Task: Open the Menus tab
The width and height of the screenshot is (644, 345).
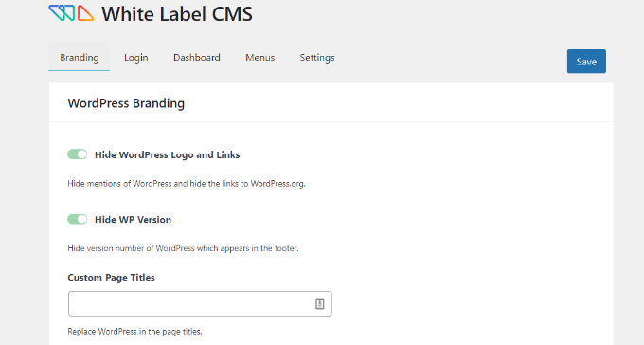Action: (260, 58)
